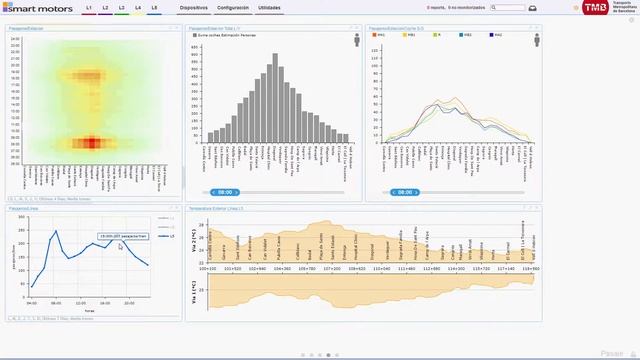Viewport: 640px width, 360px height.
Task: Click the small yellow icon left of TMB logo
Action: (576, 8)
